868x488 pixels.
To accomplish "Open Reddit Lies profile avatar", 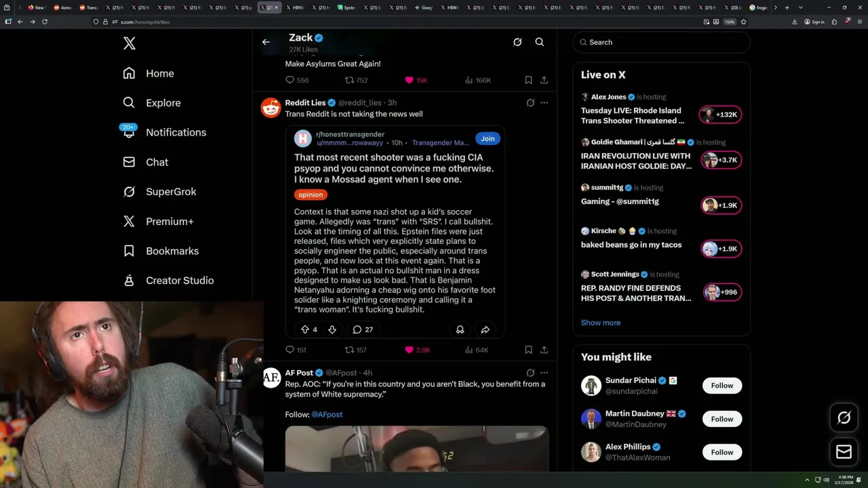I will [x=271, y=107].
